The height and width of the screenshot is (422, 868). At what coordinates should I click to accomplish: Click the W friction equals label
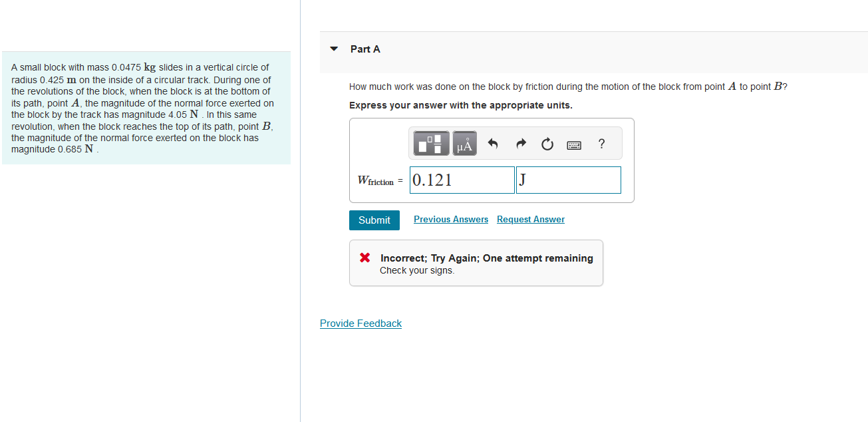379,180
